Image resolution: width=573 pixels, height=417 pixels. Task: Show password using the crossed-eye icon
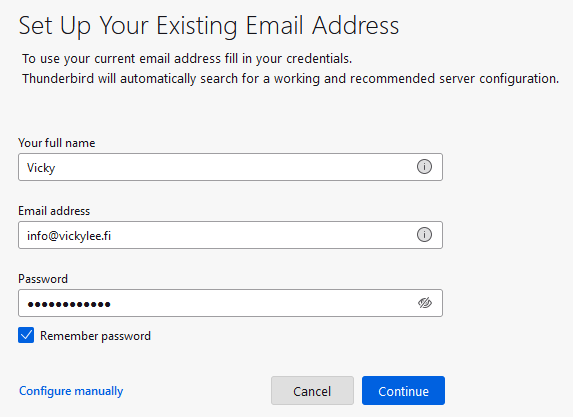click(425, 303)
